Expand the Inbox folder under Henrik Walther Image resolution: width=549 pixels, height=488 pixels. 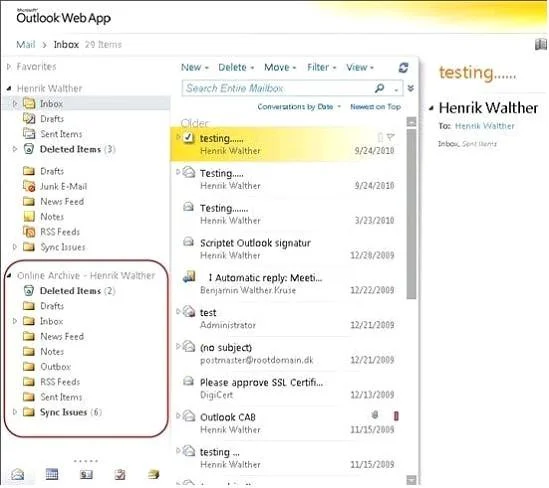pyautogui.click(x=15, y=104)
